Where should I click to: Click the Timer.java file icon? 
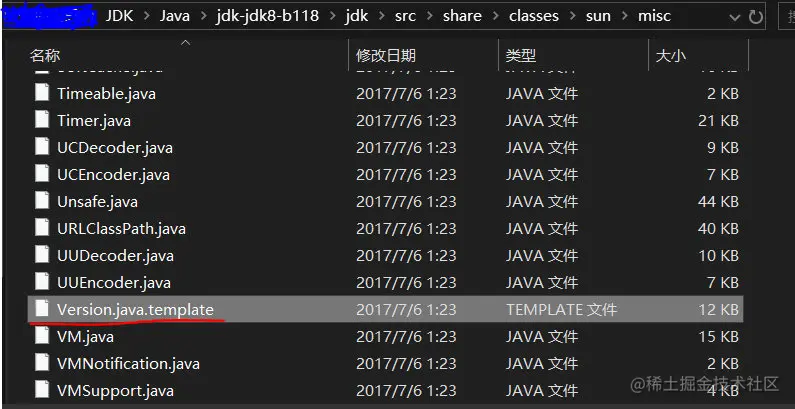point(42,121)
